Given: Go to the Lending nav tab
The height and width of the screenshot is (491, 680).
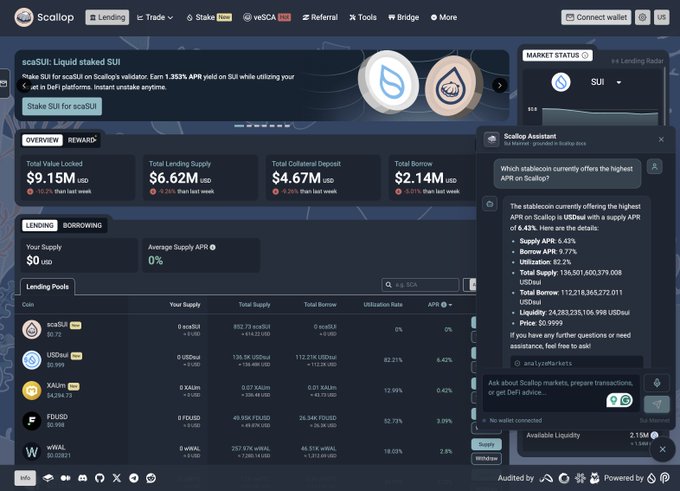Looking at the screenshot, I should [107, 17].
